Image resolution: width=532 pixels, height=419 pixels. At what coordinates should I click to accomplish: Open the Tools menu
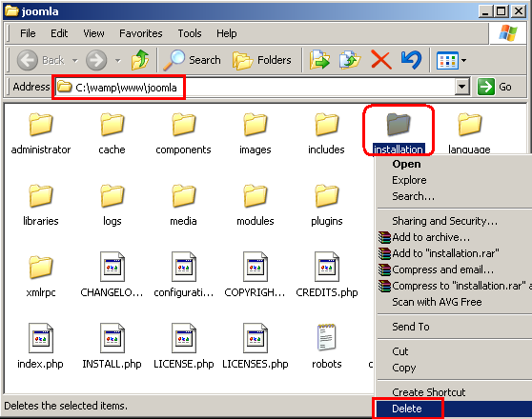coord(190,33)
